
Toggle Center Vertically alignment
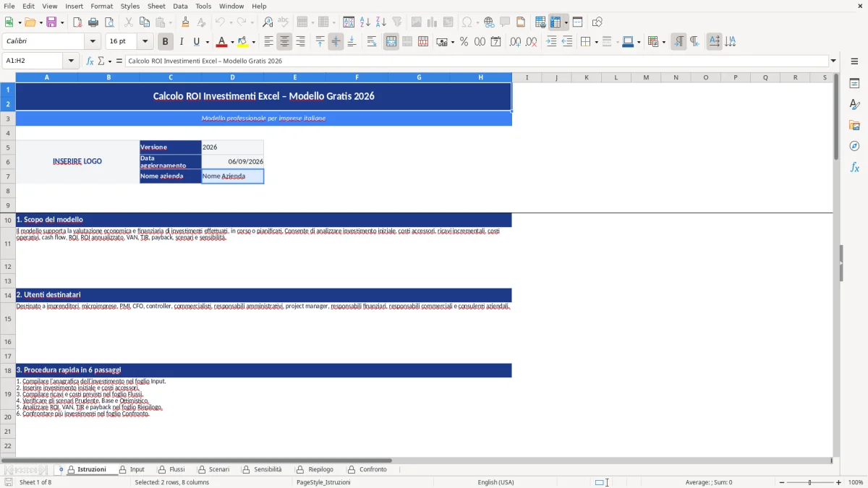point(336,42)
